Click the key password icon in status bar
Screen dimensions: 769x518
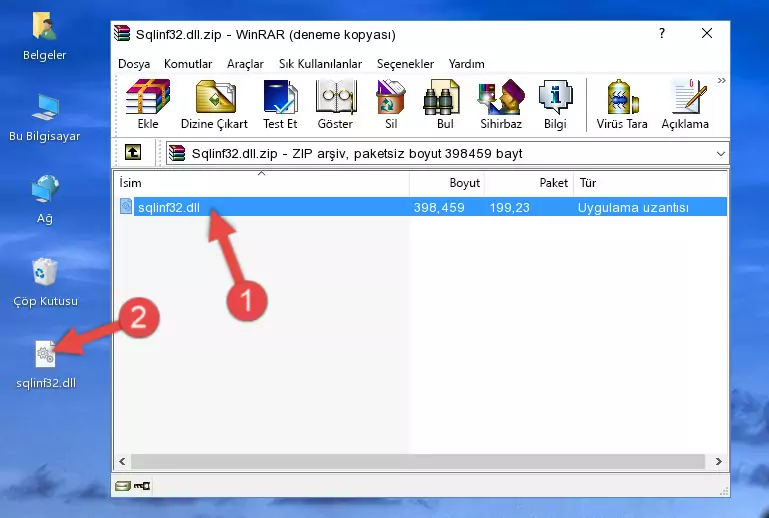142,486
